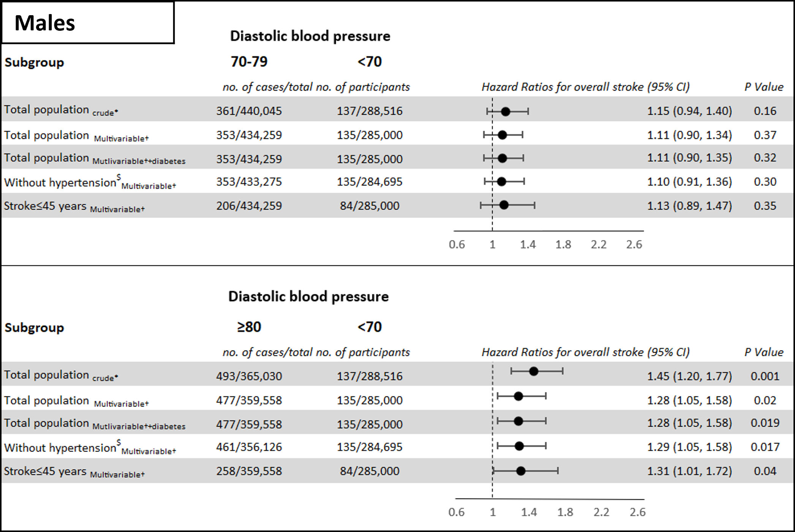The height and width of the screenshot is (532, 795).
Task: Click the P value 0.04
Action: pos(765,471)
